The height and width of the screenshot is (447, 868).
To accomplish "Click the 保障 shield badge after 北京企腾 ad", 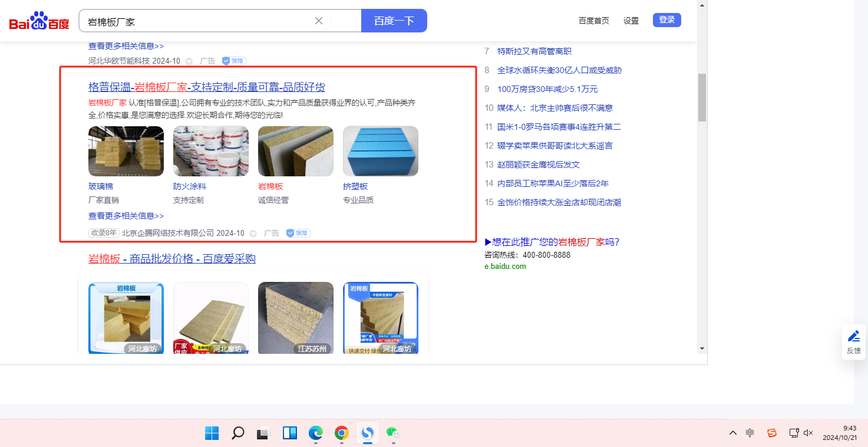I will pos(298,233).
